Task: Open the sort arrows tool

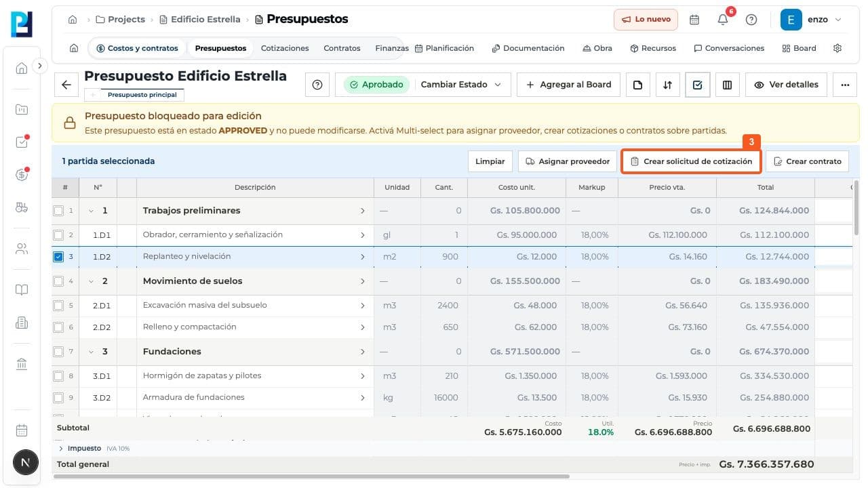Action: [x=667, y=85]
